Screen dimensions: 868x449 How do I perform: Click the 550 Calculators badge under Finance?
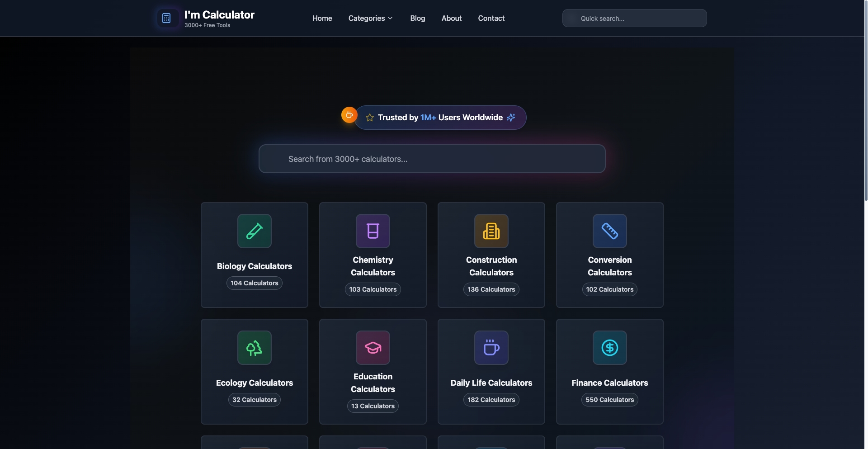pyautogui.click(x=609, y=399)
